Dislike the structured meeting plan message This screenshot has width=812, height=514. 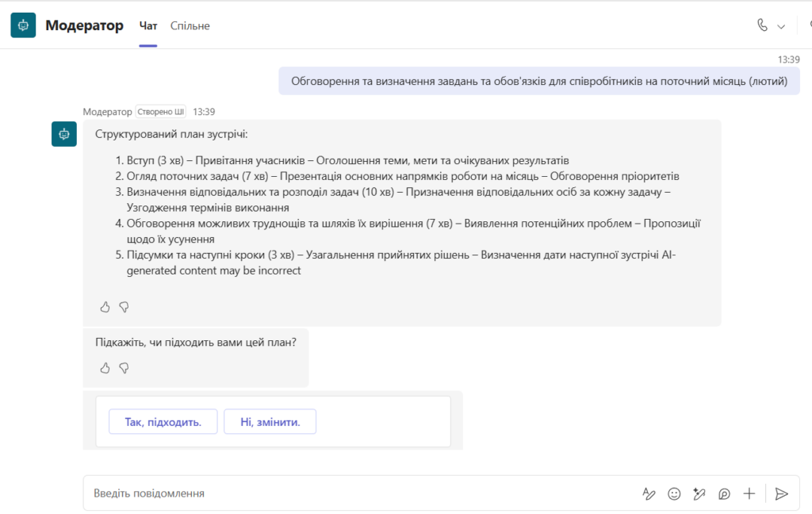(124, 307)
